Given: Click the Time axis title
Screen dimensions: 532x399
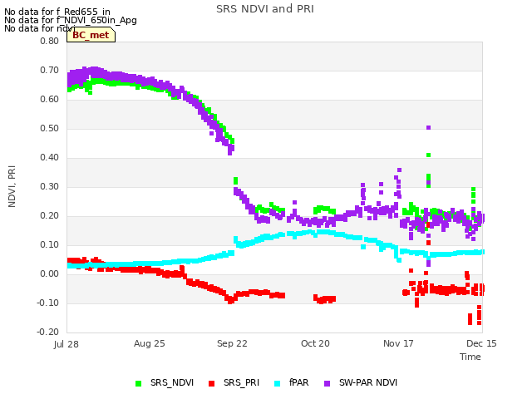Looking at the screenshot, I should tap(470, 357).
